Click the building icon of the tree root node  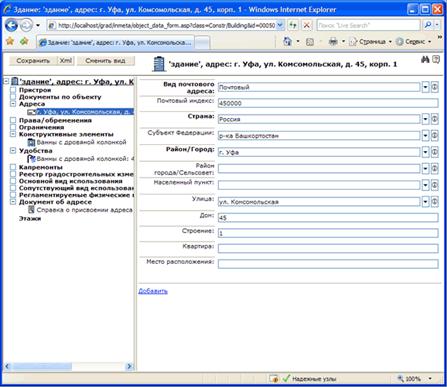pos(14,81)
